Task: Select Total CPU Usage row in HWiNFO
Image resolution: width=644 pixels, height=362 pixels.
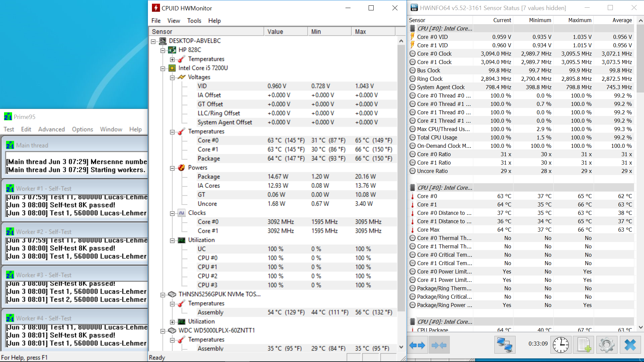Action: [522, 137]
